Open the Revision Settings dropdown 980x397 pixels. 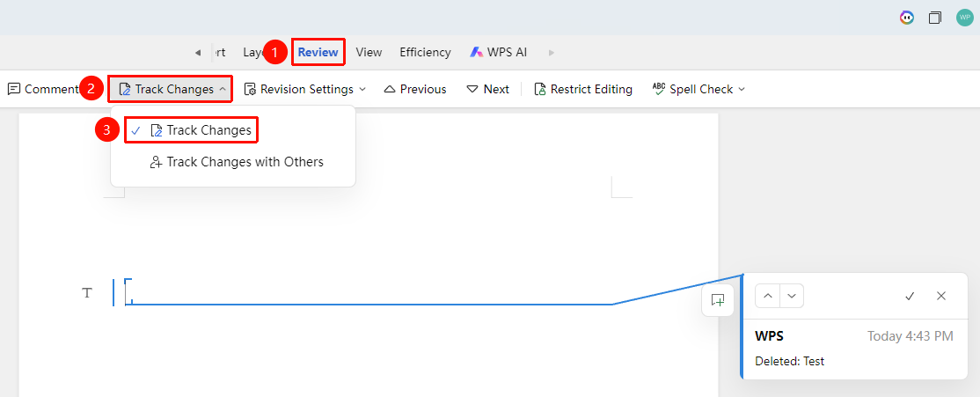304,90
